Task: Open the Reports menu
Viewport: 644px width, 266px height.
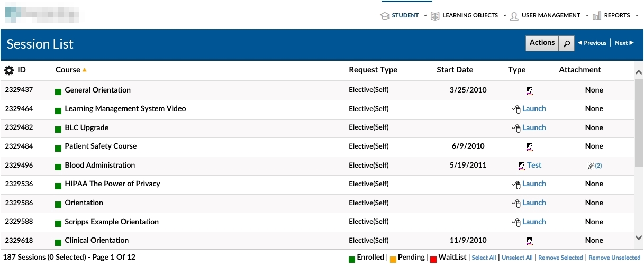Action: tap(616, 16)
